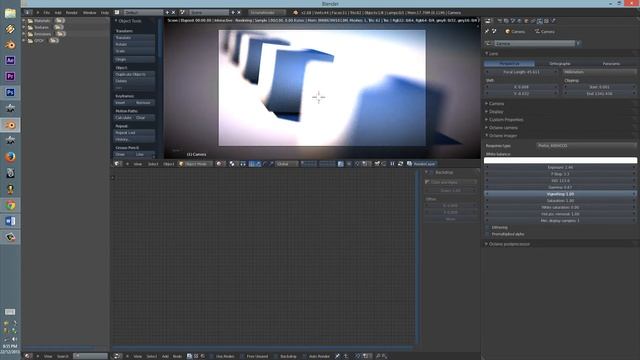Click the outliner editor type icon
Image resolution: width=640 pixels, height=360 pixels.
click(27, 356)
